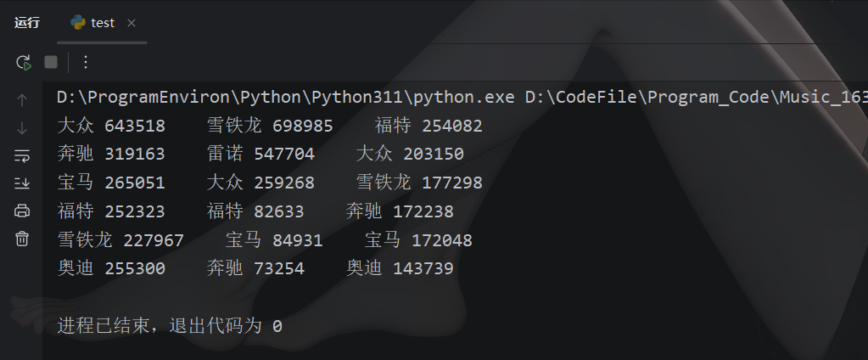Toggle soft-wrap in console
Viewport: 868px width, 360px height.
22,155
